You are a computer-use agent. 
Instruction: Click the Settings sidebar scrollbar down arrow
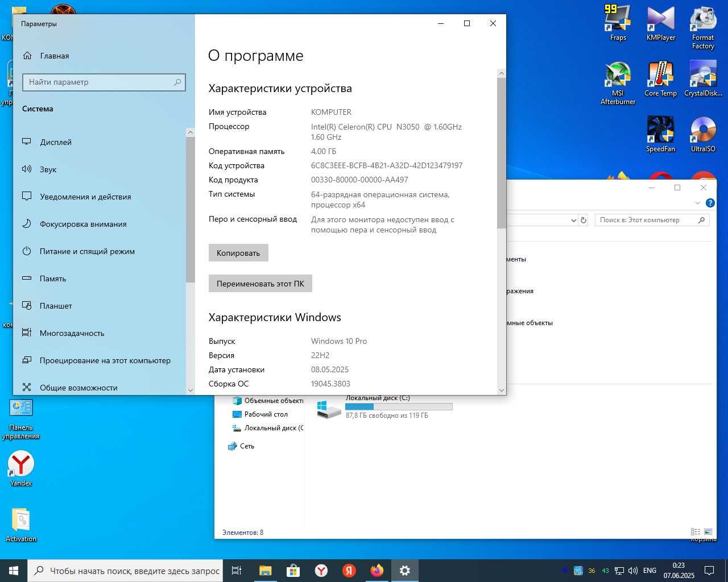pos(191,390)
